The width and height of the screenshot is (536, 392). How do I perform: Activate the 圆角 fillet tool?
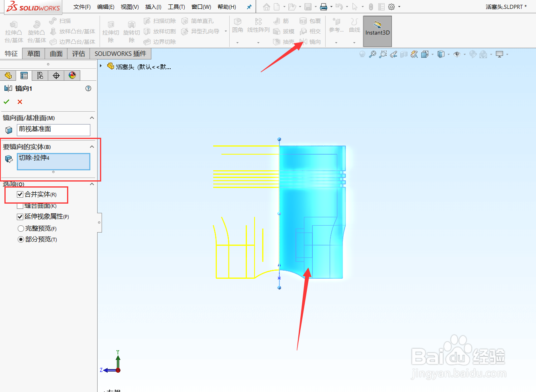238,26
